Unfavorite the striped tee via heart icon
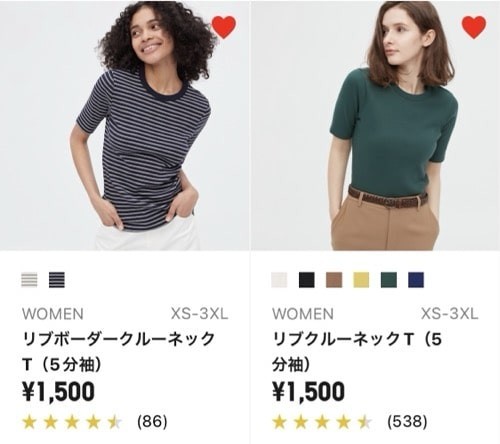 coord(224,27)
